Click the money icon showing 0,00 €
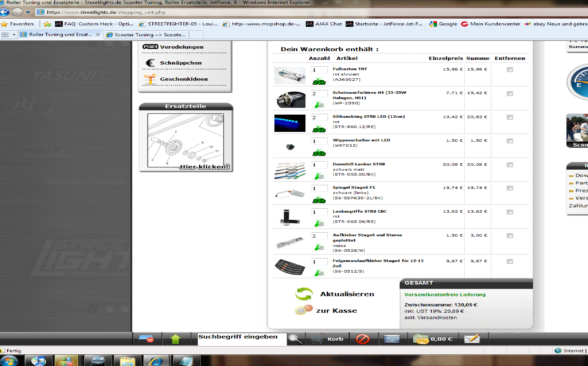The height and width of the screenshot is (366, 588). (433, 339)
